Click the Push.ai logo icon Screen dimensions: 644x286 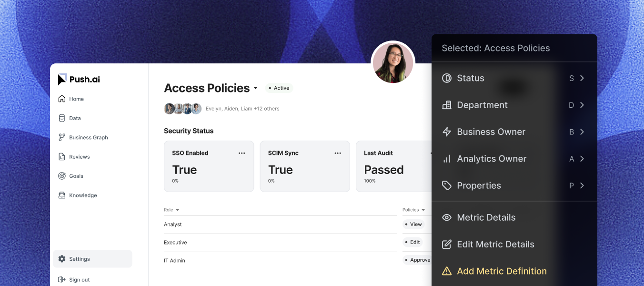point(62,80)
